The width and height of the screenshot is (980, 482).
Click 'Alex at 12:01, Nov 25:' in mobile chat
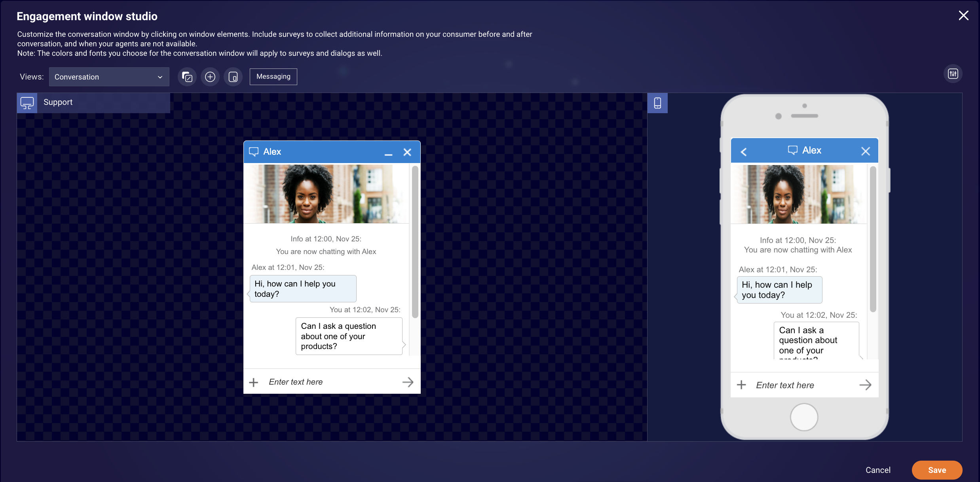(778, 269)
